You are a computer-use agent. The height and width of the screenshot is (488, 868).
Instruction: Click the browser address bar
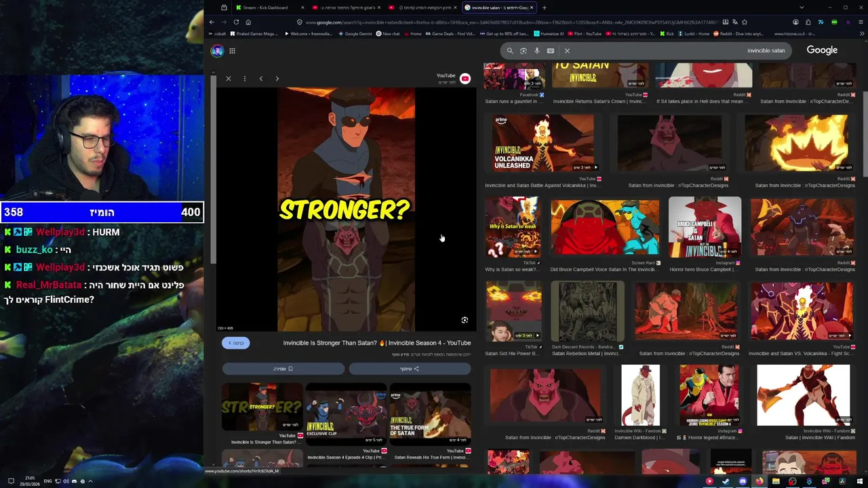509,22
